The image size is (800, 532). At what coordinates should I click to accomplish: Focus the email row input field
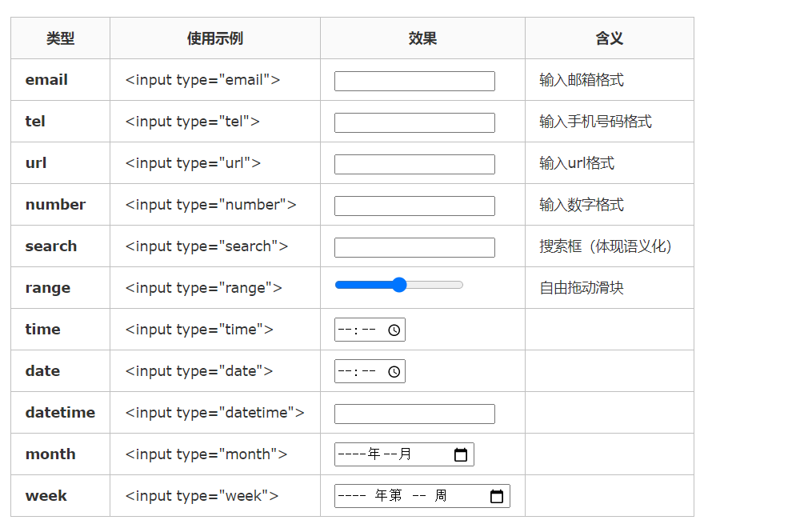pos(414,81)
